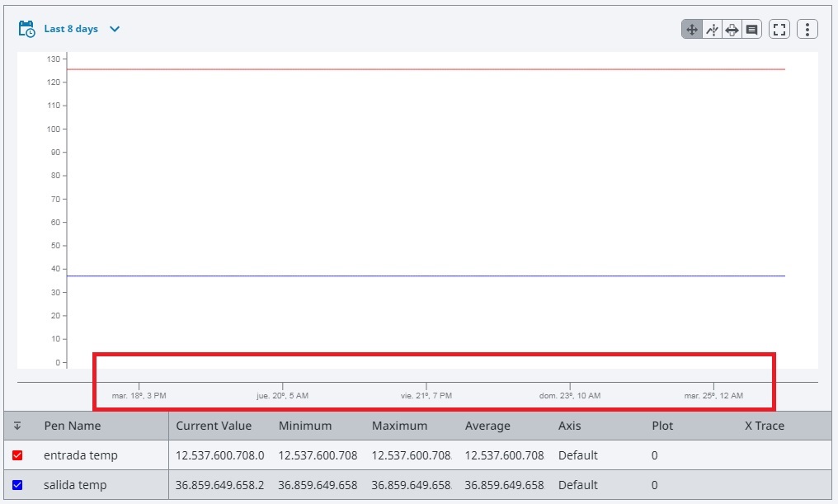
Task: Collapse the pen table with arrow icon
Action: 17,426
